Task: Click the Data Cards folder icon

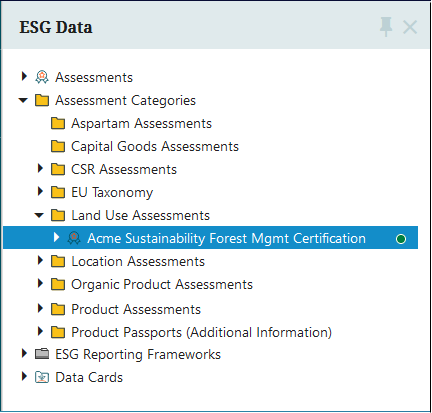Action: pos(42,377)
